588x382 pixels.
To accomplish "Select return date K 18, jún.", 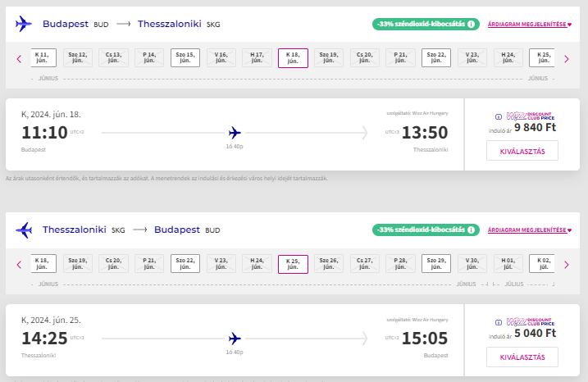I will 43,263.
